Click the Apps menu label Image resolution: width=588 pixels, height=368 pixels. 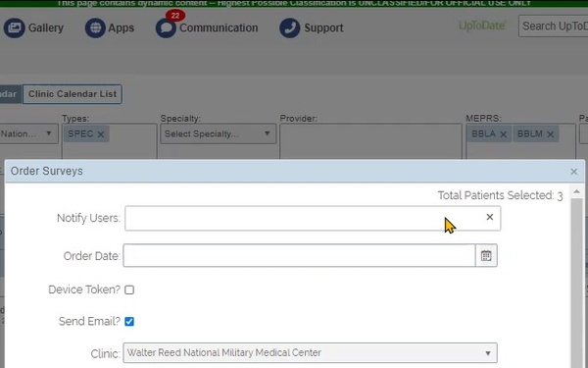point(122,27)
